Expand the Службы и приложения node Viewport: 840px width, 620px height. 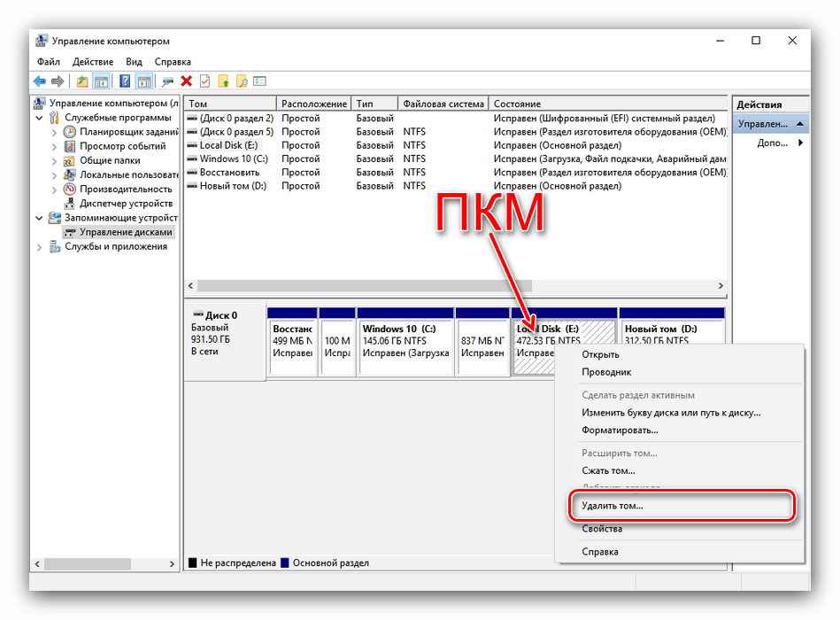tap(39, 247)
